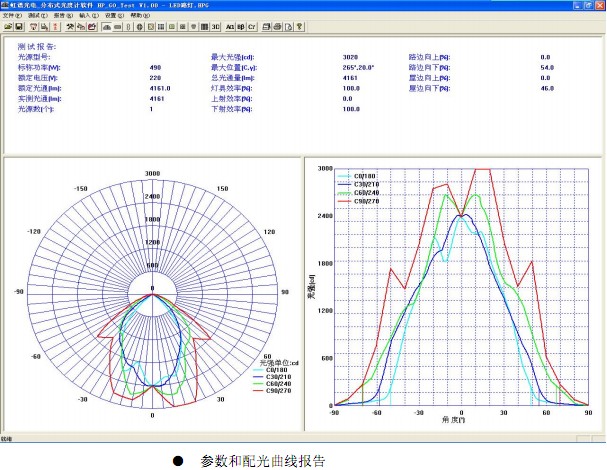Click the 标称功率 value 490 field
The height and width of the screenshot is (470, 607).
click(x=154, y=67)
